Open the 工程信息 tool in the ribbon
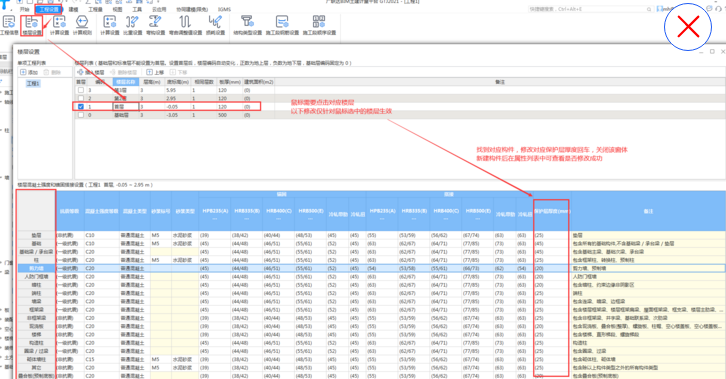The height and width of the screenshot is (379, 726). point(9,25)
